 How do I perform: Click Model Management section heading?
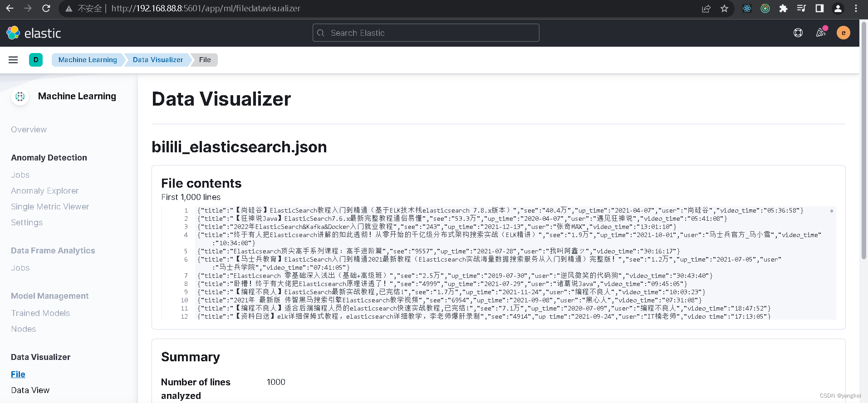(x=50, y=296)
